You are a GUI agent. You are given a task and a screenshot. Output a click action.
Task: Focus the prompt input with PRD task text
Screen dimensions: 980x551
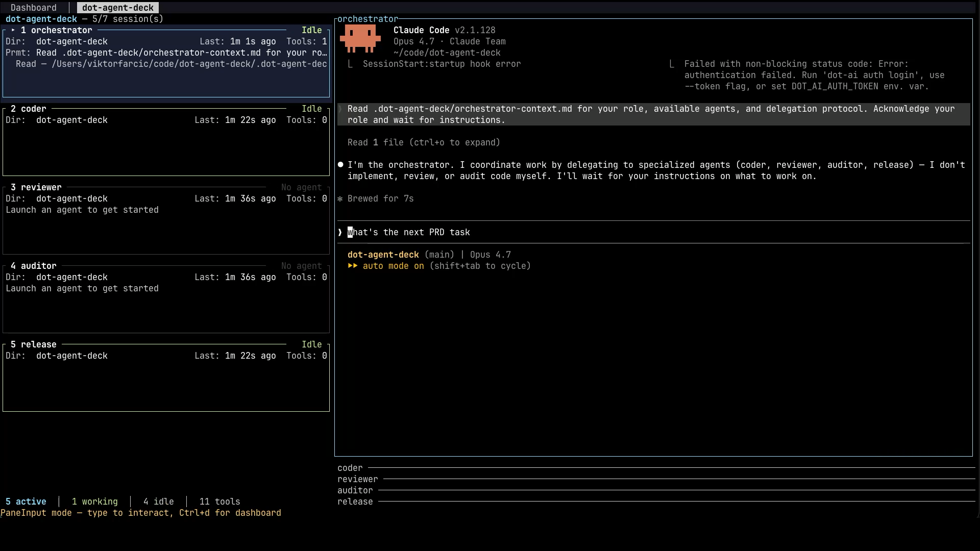pos(653,232)
